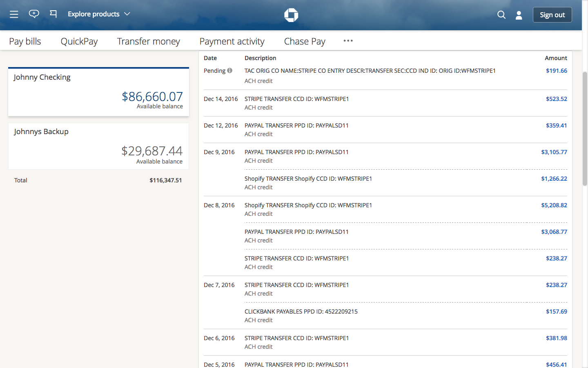588x368 pixels.
Task: Show more tabs via the ellipsis icon
Action: click(x=348, y=40)
